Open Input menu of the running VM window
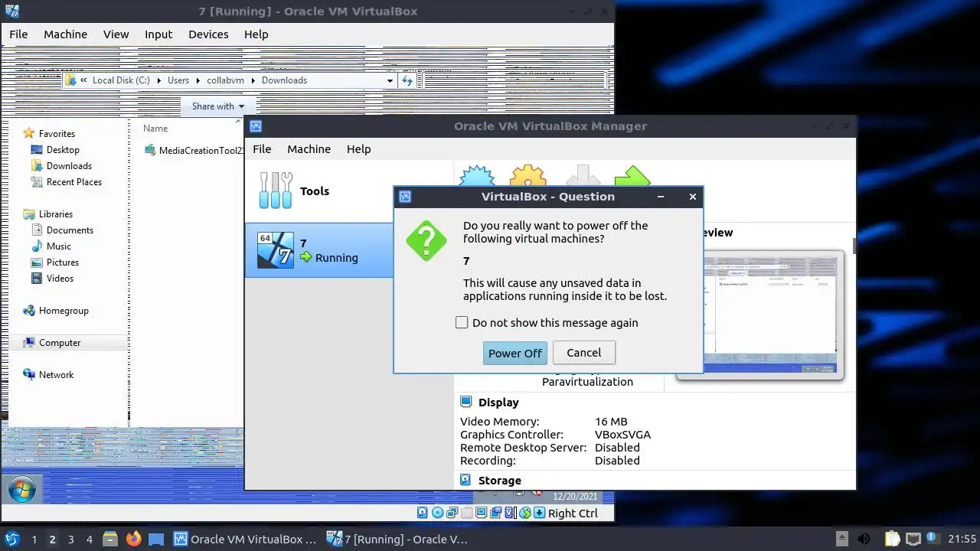 pyautogui.click(x=158, y=34)
